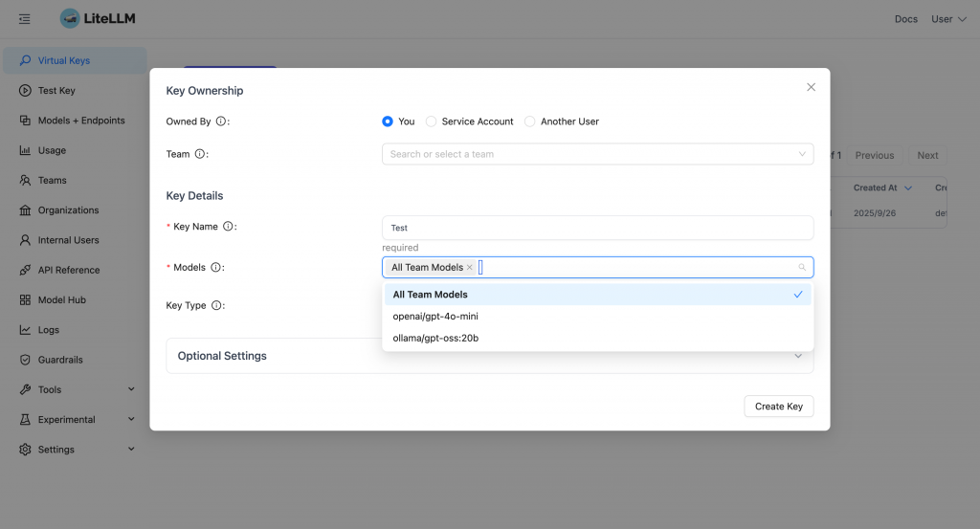The image size is (980, 529).
Task: Open the Team selection dropdown
Action: click(x=597, y=154)
